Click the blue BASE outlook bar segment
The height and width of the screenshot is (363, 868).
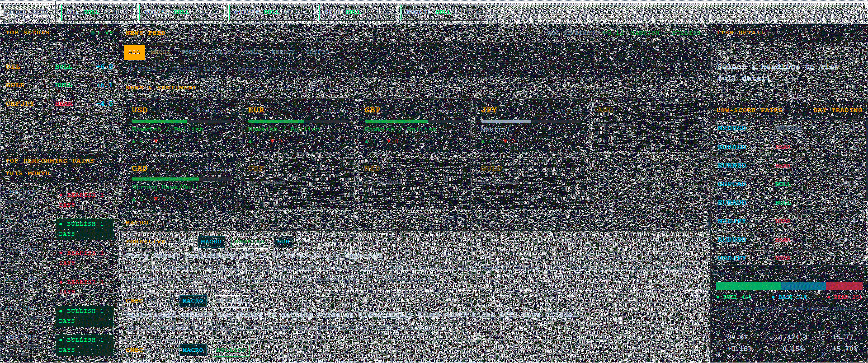(x=803, y=286)
